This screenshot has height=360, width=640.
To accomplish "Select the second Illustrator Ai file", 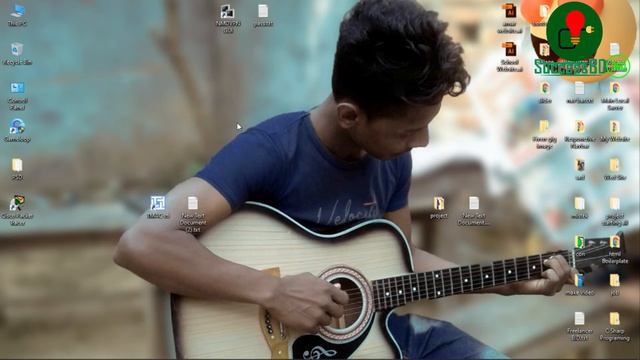I will [x=509, y=57].
